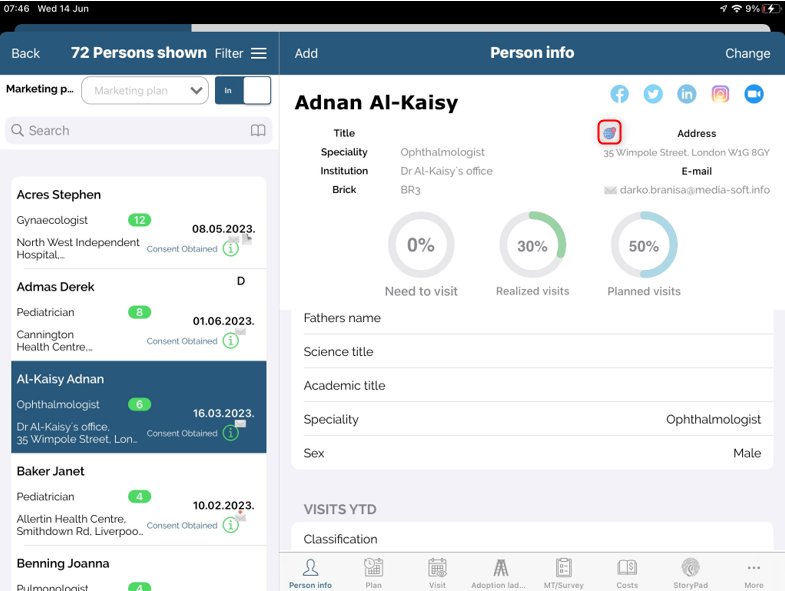Open Twitter profile icon
The height and width of the screenshot is (591, 785).
653,94
